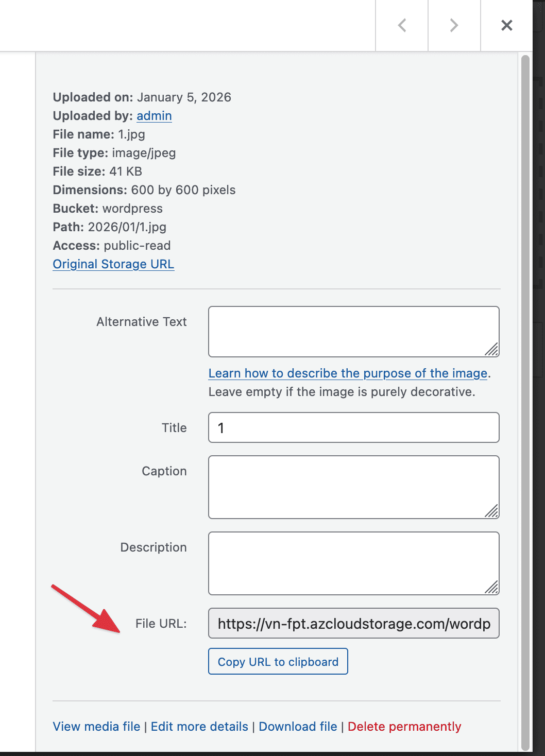Image resolution: width=545 pixels, height=756 pixels.
Task: Go to previous media item arrow
Action: [402, 25]
